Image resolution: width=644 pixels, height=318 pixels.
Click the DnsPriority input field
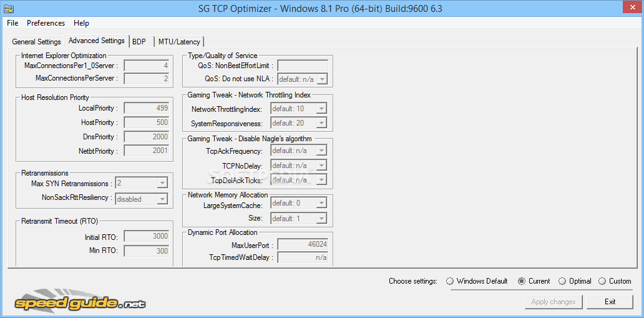coord(146,137)
